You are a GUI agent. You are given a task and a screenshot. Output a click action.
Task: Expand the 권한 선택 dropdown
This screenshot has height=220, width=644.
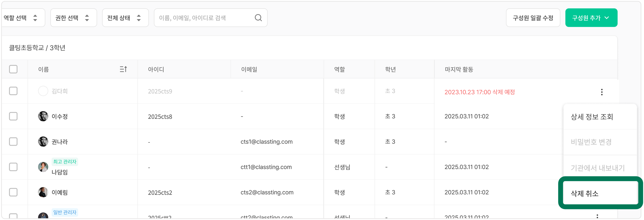pos(73,18)
